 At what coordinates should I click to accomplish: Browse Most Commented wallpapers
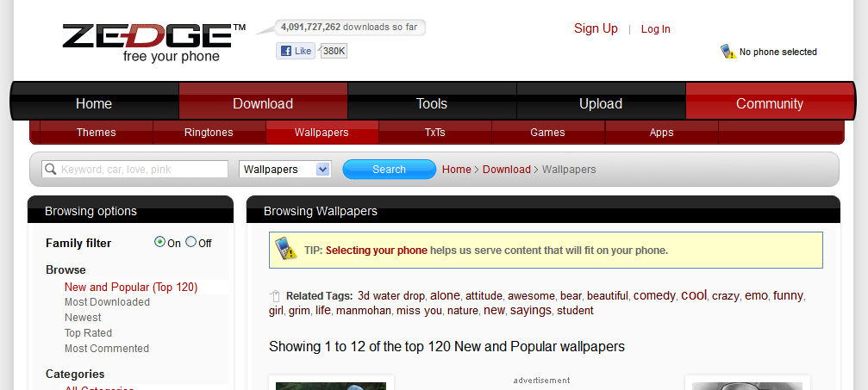point(107,349)
